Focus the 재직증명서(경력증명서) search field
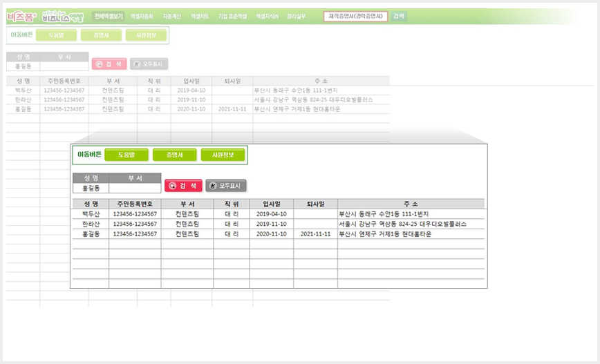 tap(355, 17)
